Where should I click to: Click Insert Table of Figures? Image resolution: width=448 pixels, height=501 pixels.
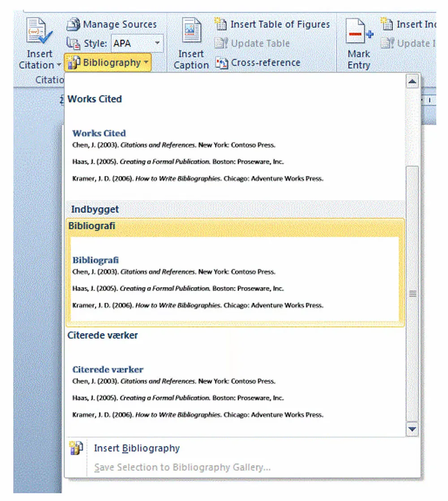tap(272, 24)
